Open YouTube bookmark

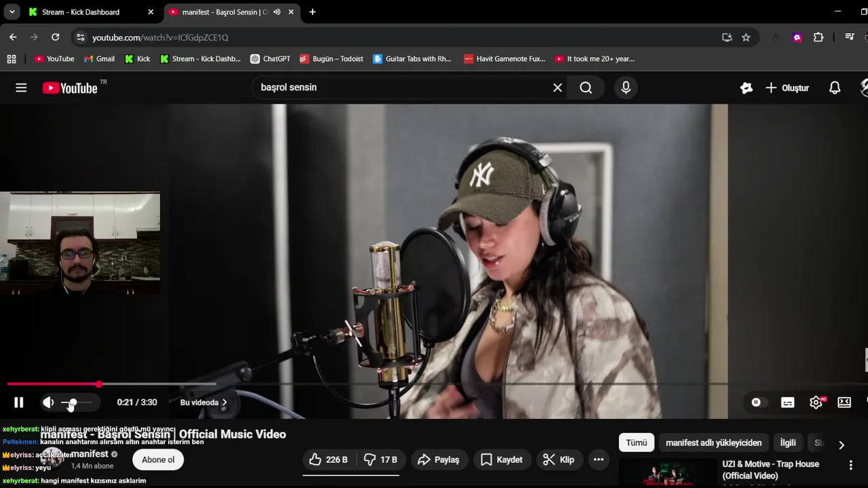pyautogui.click(x=54, y=59)
